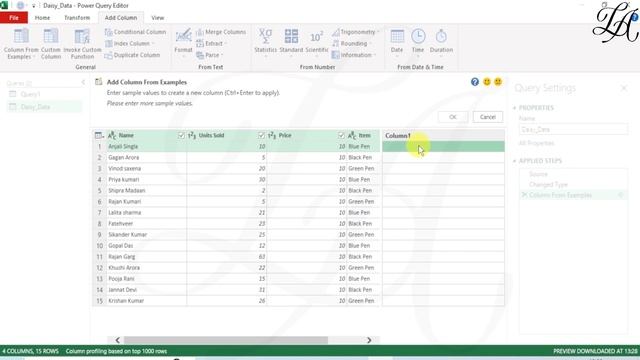
Task: Open Custom Column tool
Action: coord(51,44)
